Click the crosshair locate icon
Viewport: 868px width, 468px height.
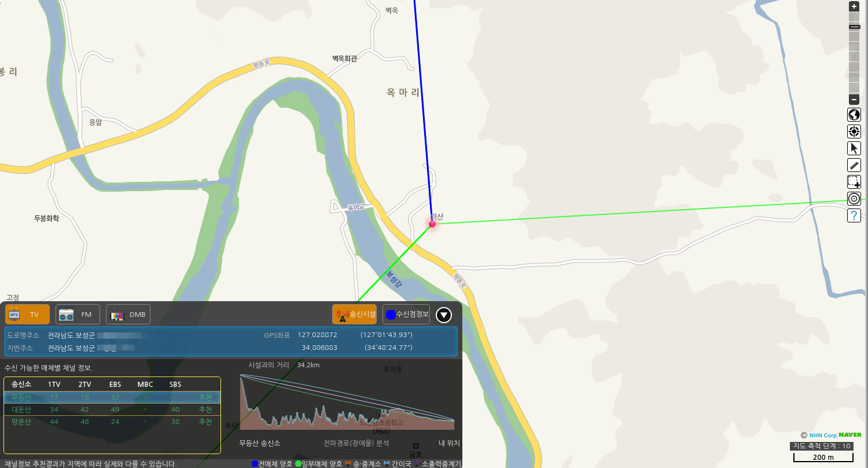[x=854, y=131]
